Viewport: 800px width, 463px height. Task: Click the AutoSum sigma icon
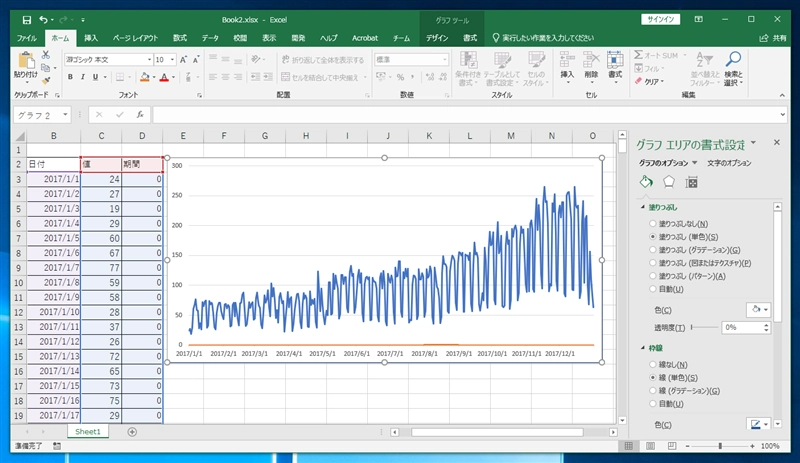click(638, 55)
